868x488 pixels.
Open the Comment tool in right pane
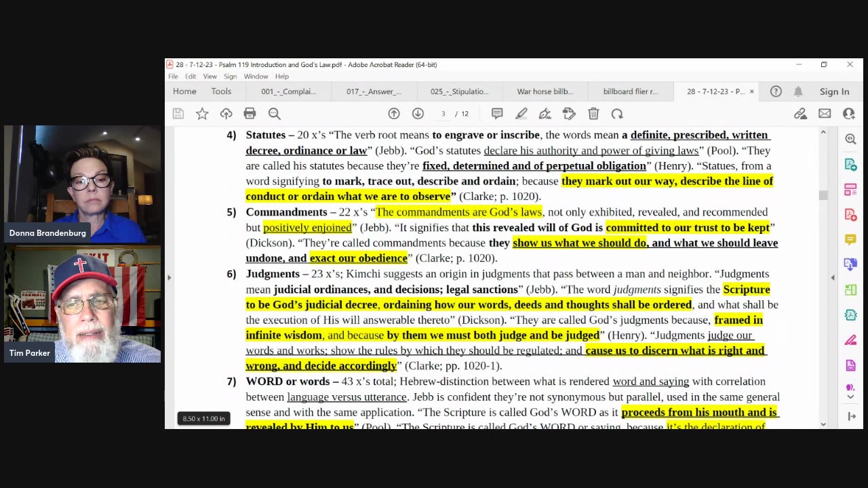point(850,240)
